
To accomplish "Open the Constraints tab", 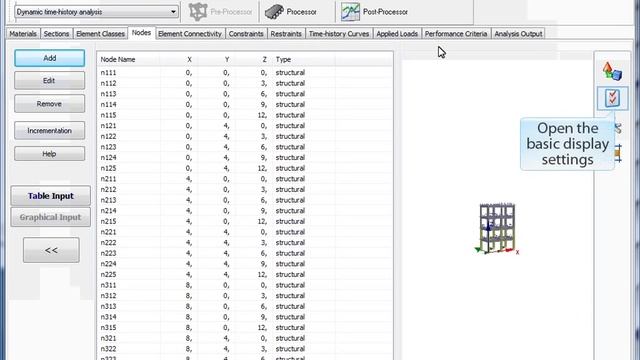I will click(x=246, y=34).
